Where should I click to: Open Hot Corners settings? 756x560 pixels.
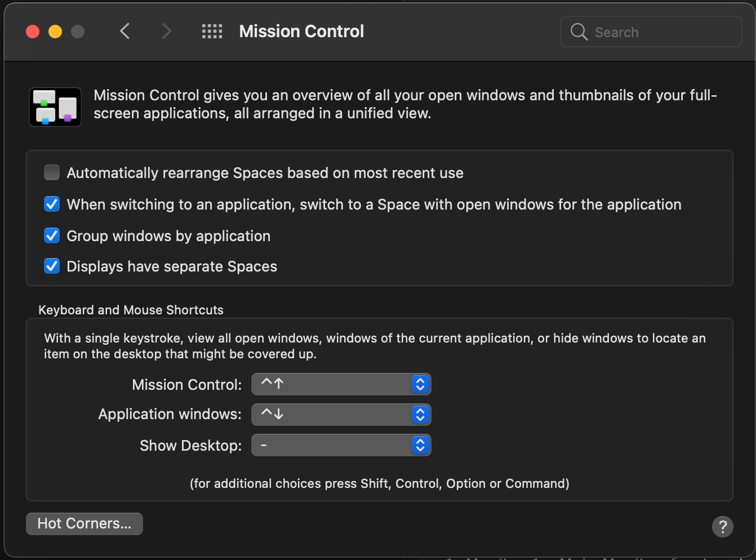[x=85, y=523]
